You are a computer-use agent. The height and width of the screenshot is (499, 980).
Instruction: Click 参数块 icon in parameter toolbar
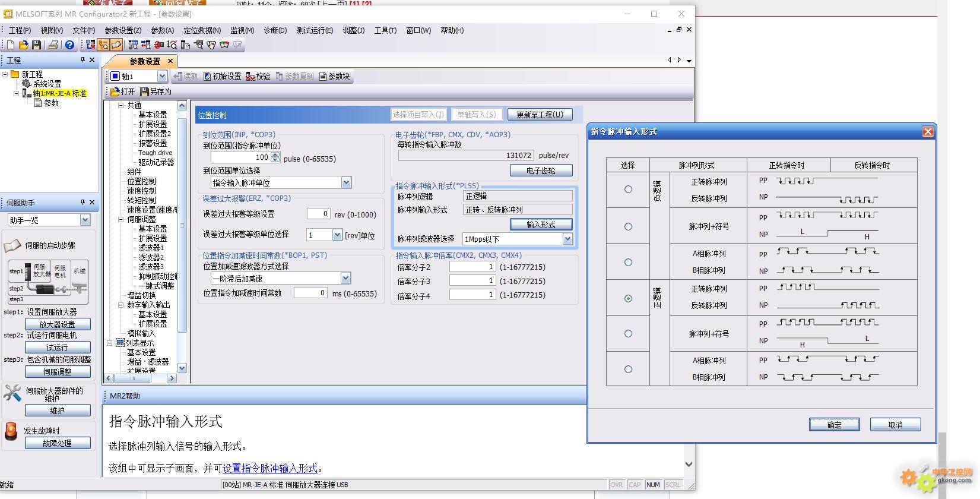323,76
